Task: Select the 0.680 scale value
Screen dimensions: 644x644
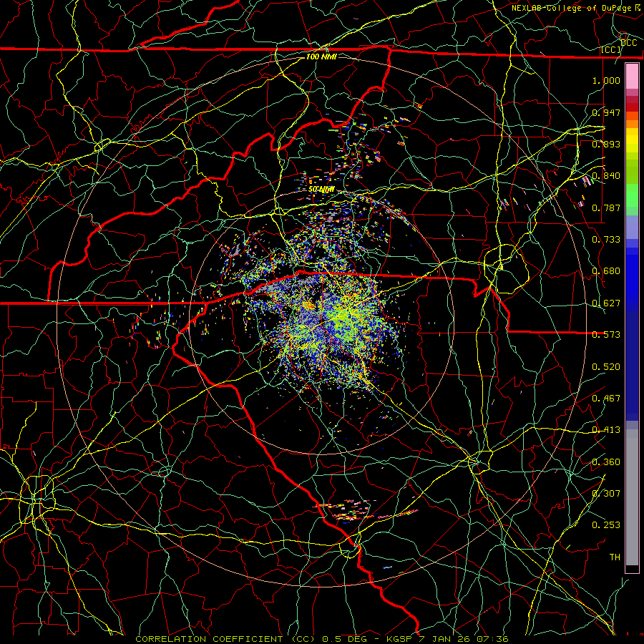Action: pos(606,271)
